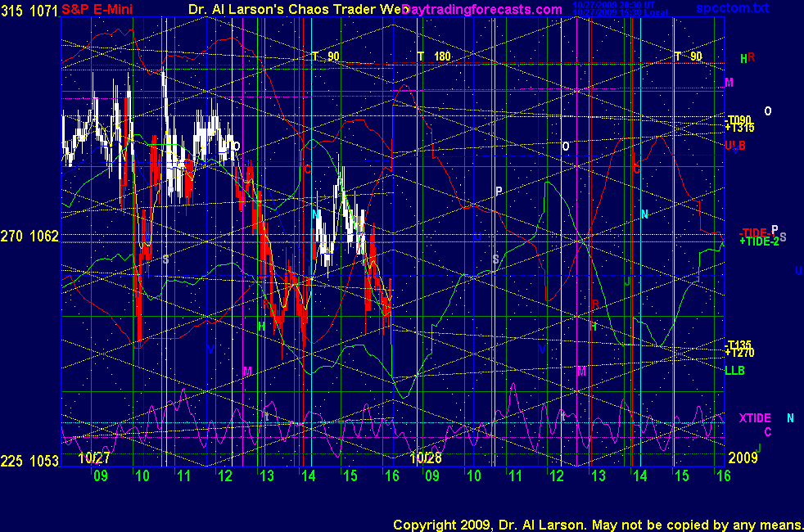Select the spcctom.txt file name

(x=732, y=7)
